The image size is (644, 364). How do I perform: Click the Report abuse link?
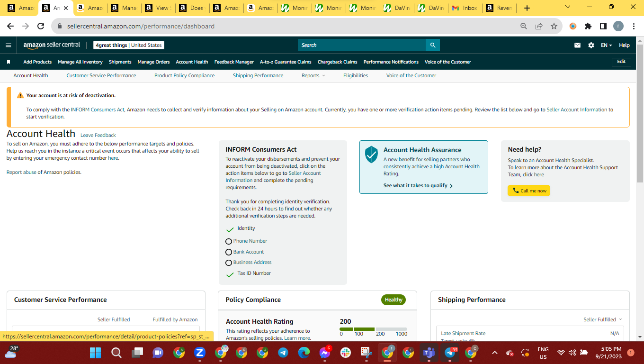coord(21,173)
